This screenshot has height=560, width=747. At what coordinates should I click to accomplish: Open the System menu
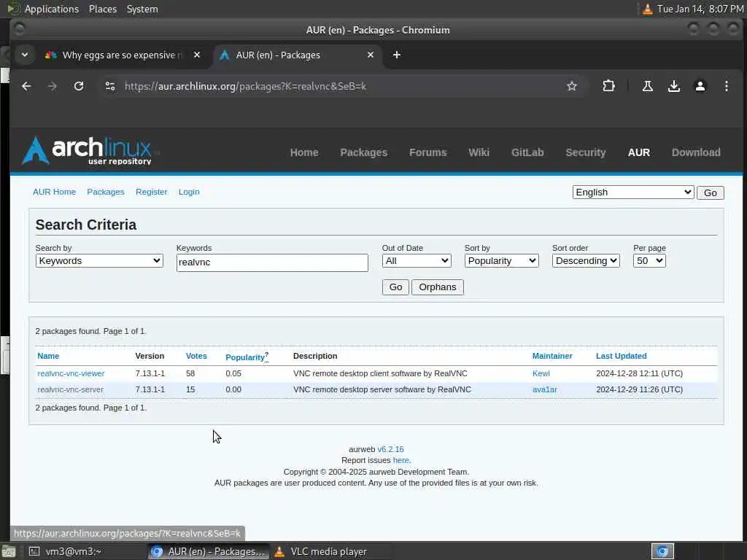point(142,9)
